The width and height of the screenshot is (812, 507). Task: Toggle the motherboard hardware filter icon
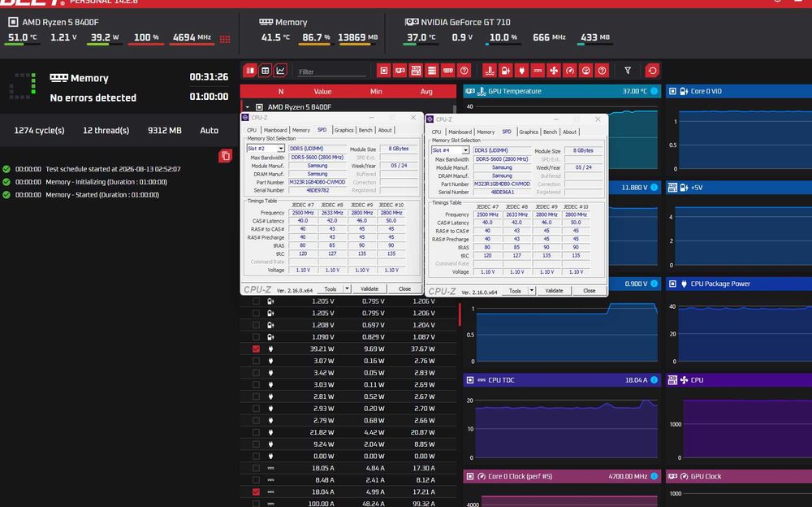[x=416, y=71]
